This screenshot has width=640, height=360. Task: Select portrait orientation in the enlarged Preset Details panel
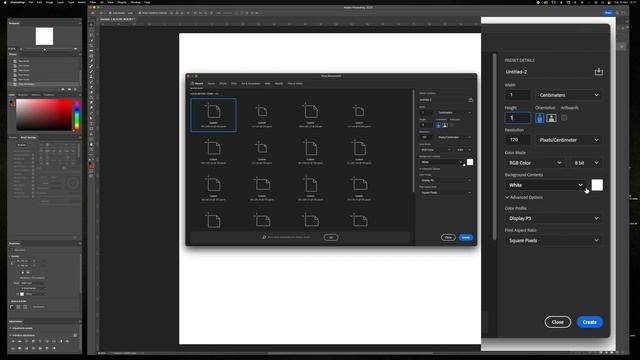tap(540, 118)
